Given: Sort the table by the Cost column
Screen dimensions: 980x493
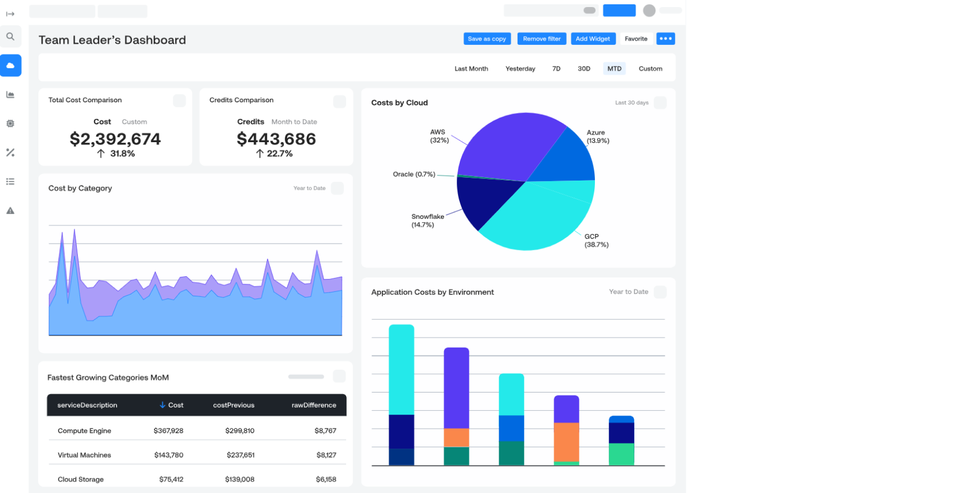Looking at the screenshot, I should [171, 405].
